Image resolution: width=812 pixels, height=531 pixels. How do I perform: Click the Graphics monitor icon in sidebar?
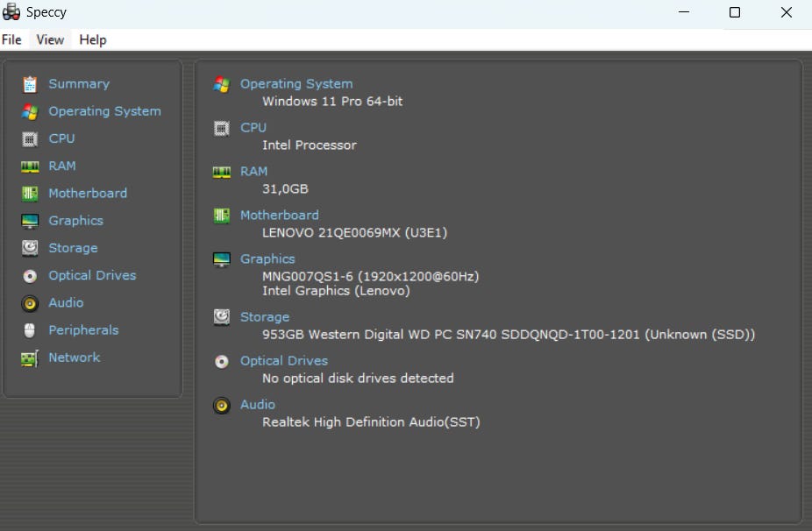click(x=30, y=221)
